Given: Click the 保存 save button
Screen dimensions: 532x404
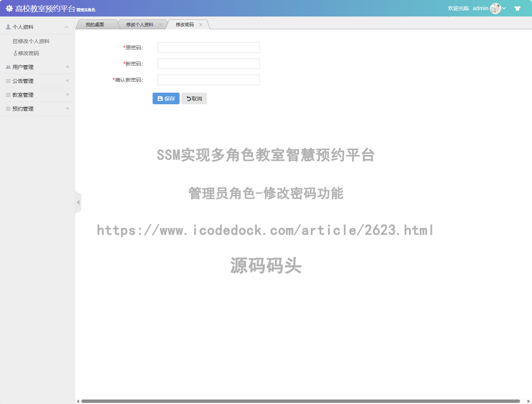Looking at the screenshot, I should click(166, 98).
